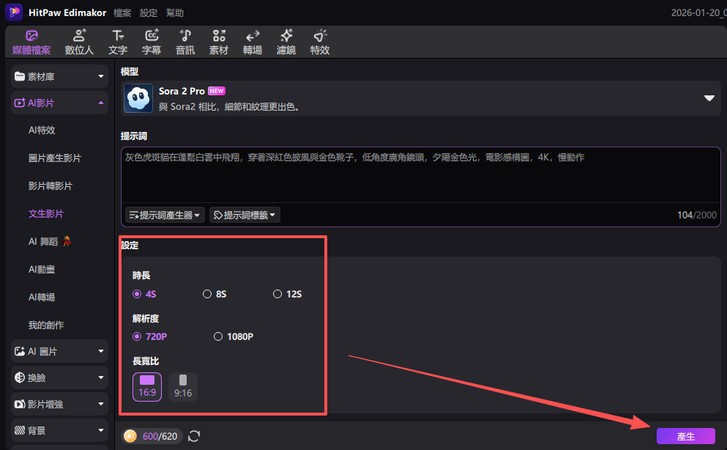Select the 720P resolution

pos(149,336)
